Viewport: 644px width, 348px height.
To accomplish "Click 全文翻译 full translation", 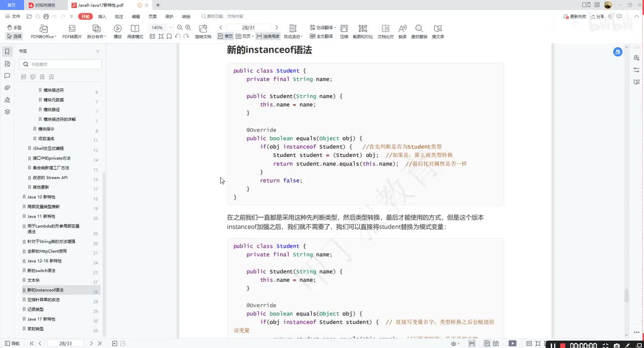I will 321,36.
